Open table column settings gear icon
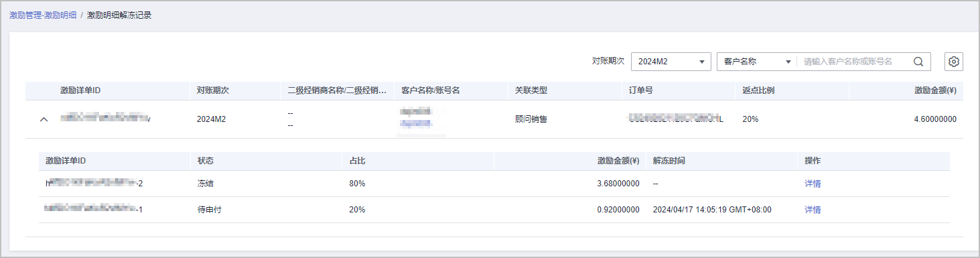980x258 pixels. coord(954,61)
